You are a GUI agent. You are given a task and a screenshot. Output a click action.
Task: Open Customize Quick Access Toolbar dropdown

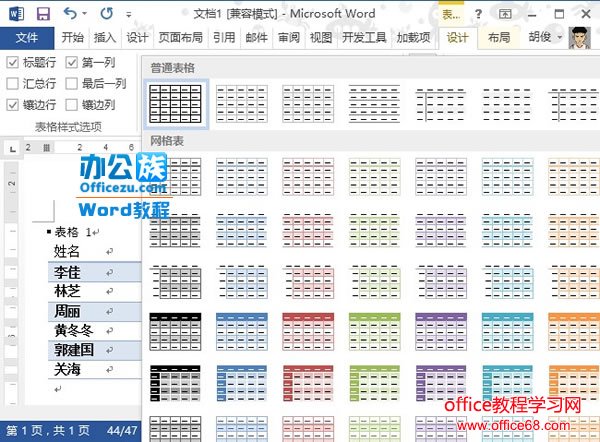pyautogui.click(x=129, y=15)
